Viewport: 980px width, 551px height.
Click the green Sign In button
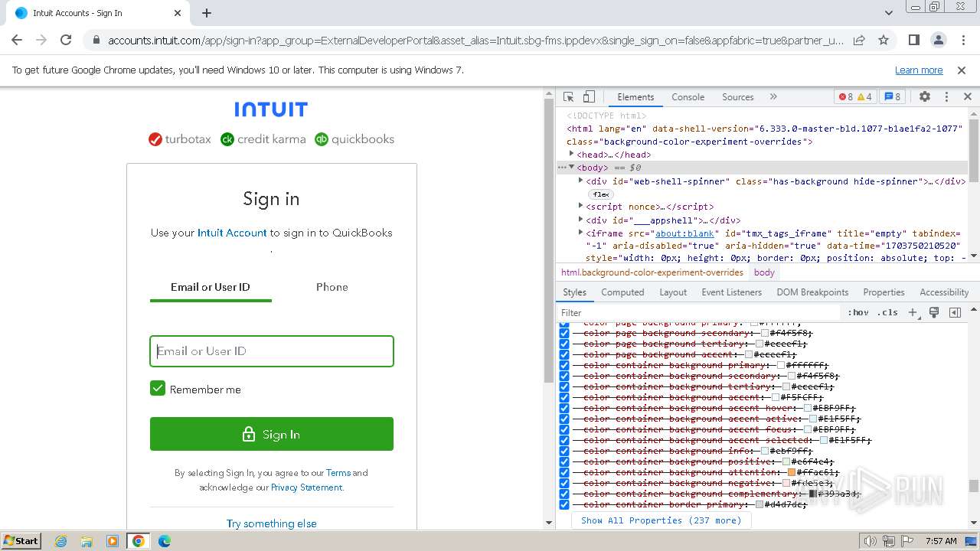click(x=272, y=434)
